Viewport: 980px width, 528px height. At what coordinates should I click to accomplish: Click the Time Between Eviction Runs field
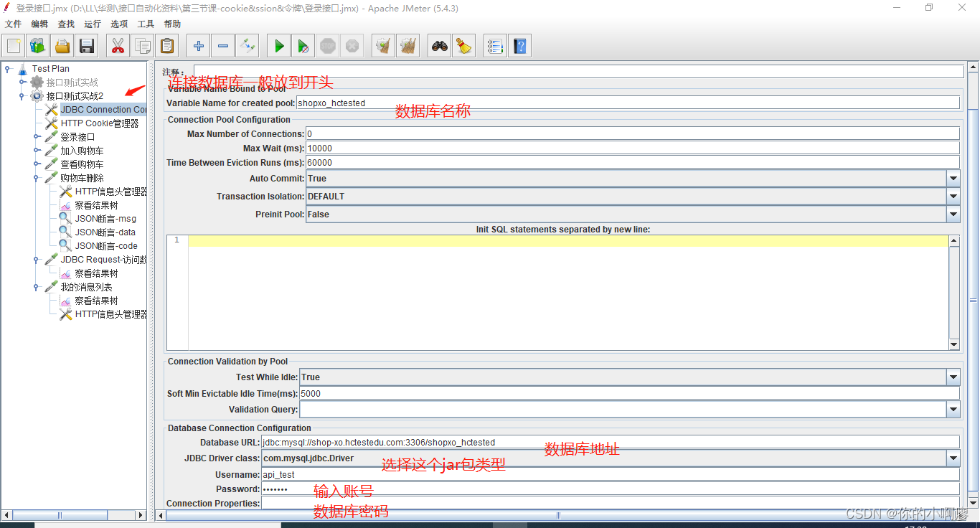click(x=633, y=162)
